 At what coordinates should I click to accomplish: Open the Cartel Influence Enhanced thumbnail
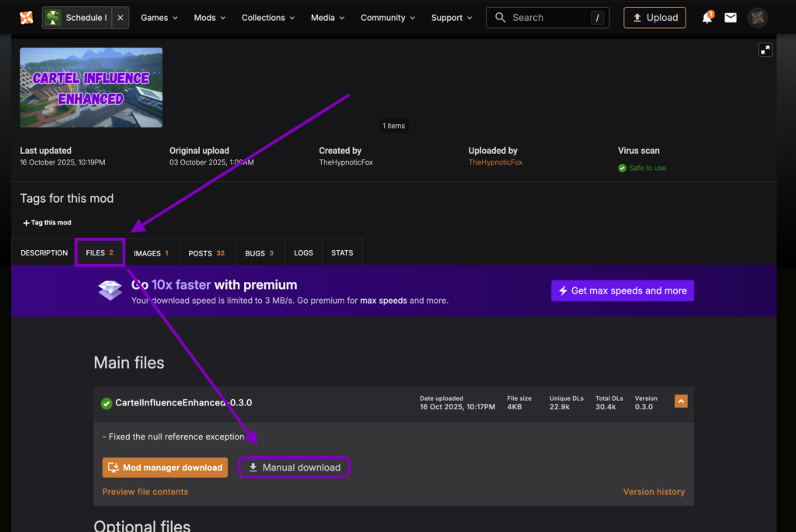[92, 87]
